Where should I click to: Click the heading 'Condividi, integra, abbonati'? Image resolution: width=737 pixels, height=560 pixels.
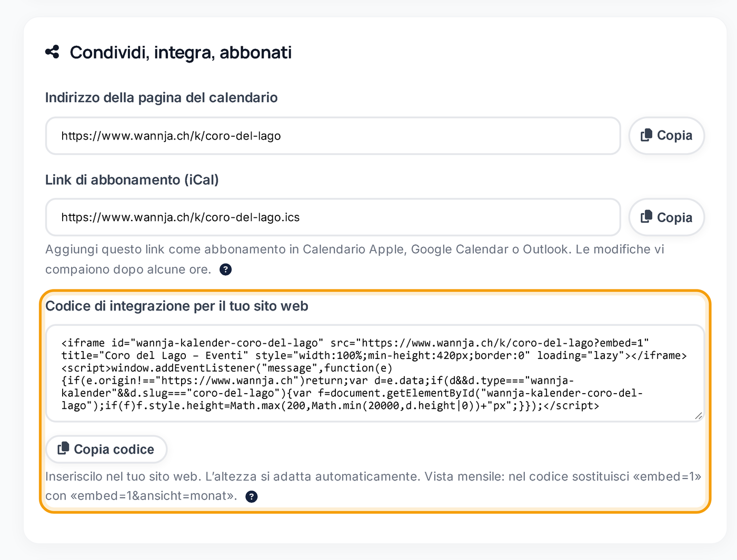pyautogui.click(x=181, y=53)
